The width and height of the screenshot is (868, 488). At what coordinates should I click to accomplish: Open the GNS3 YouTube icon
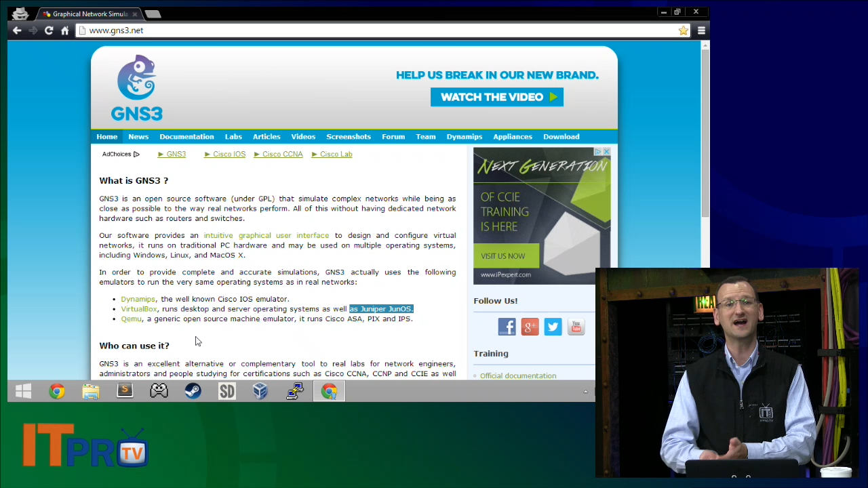[x=576, y=327]
